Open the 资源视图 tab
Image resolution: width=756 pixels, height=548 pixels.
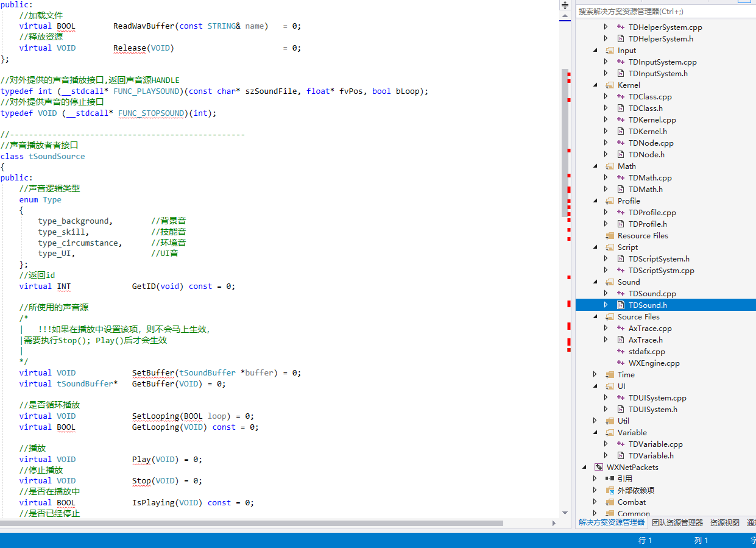pos(724,523)
